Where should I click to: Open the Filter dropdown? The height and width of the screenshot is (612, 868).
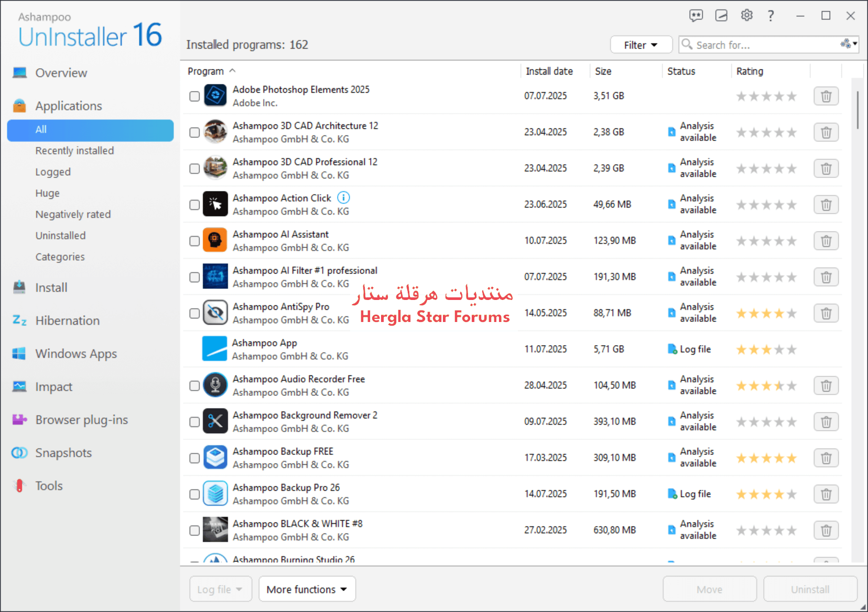pyautogui.click(x=641, y=45)
